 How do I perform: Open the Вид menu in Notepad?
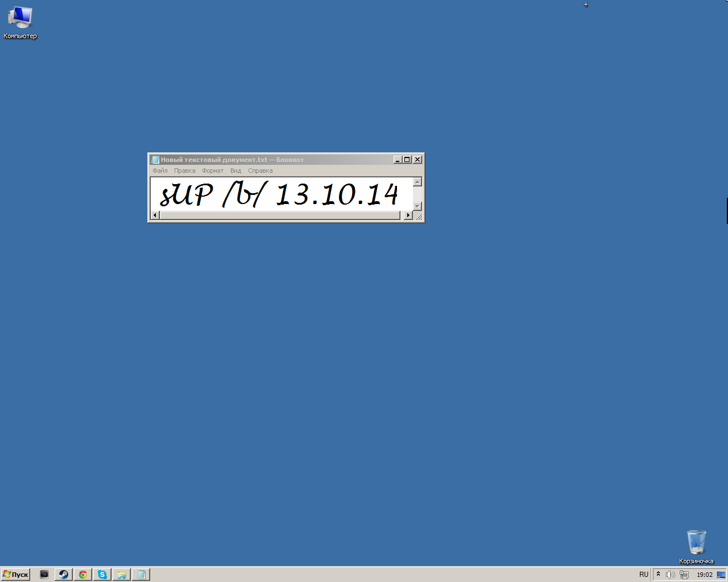(235, 171)
